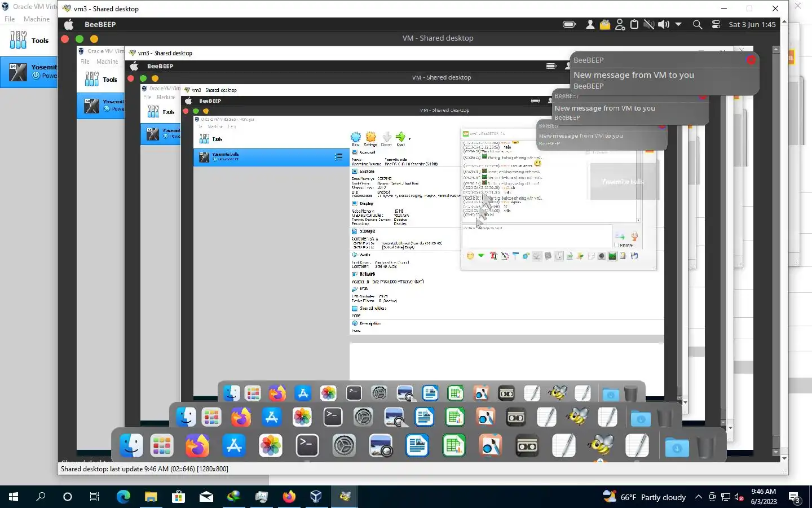Viewport: 812px width, 508px height.
Task: Click the volume speaker icon in outer macOS menu bar
Action: coord(664,24)
